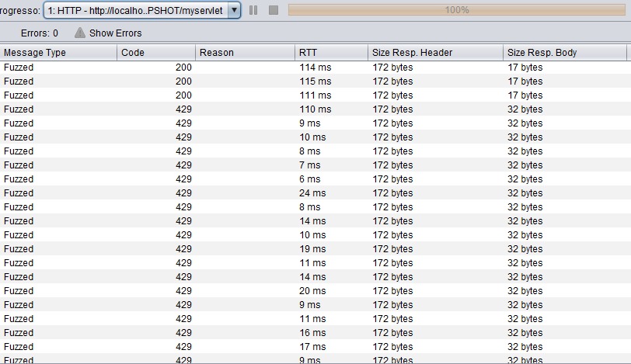The height and width of the screenshot is (364, 631).
Task: Sort by RTT column header
Action: [331, 53]
